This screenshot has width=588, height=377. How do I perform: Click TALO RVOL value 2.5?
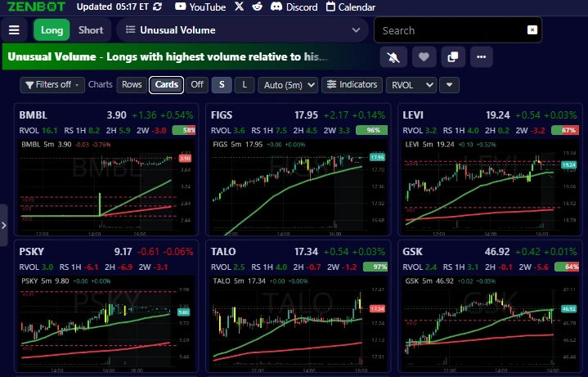coord(239,267)
